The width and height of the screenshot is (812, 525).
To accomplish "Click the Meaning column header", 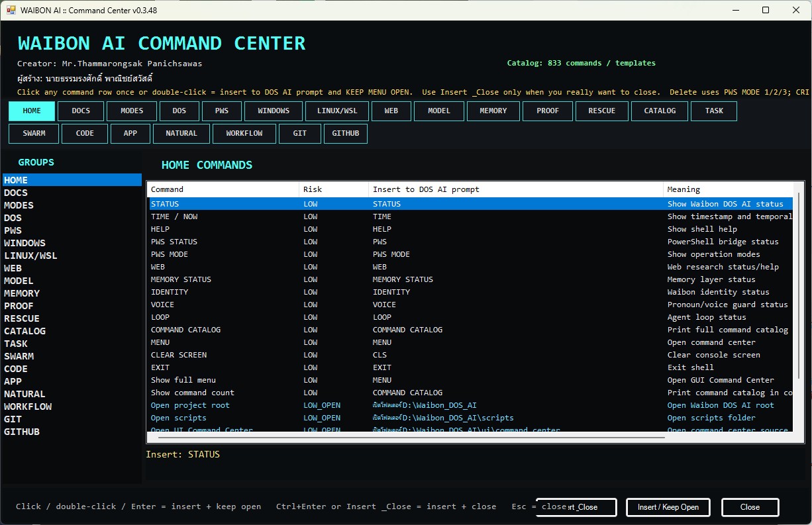I will click(728, 189).
